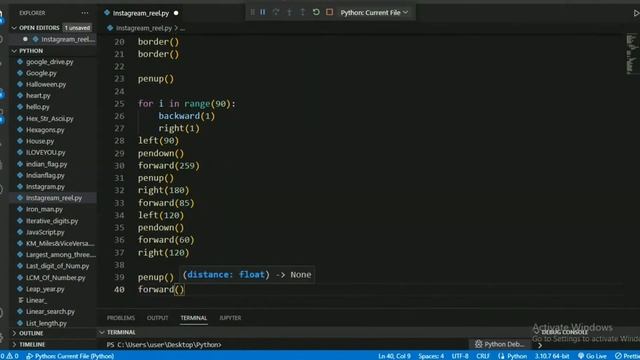Click the debug Step Out button
The width and height of the screenshot is (640, 360).
[x=302, y=12]
